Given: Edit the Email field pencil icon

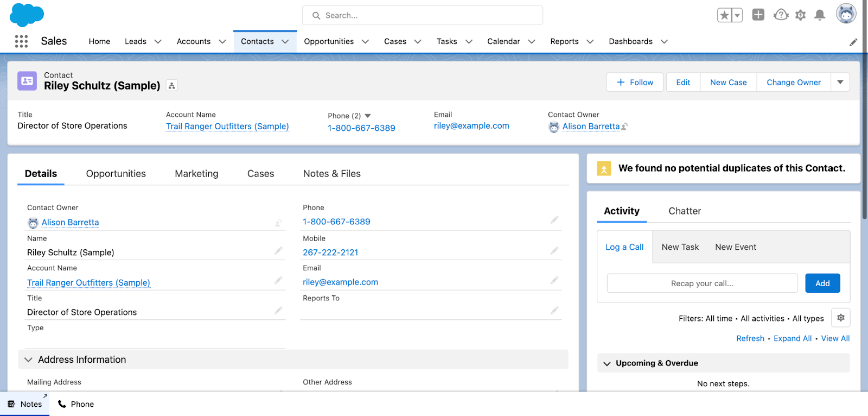Looking at the screenshot, I should pyautogui.click(x=554, y=280).
